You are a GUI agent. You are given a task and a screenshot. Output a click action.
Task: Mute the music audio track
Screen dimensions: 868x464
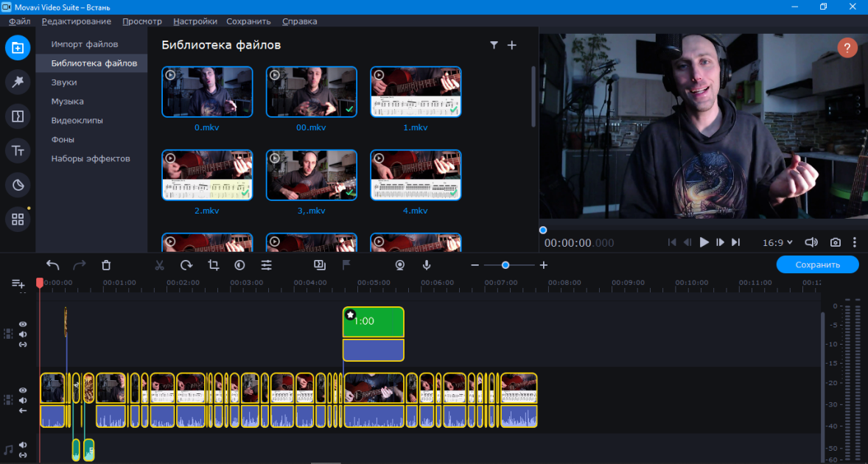pyautogui.click(x=23, y=445)
